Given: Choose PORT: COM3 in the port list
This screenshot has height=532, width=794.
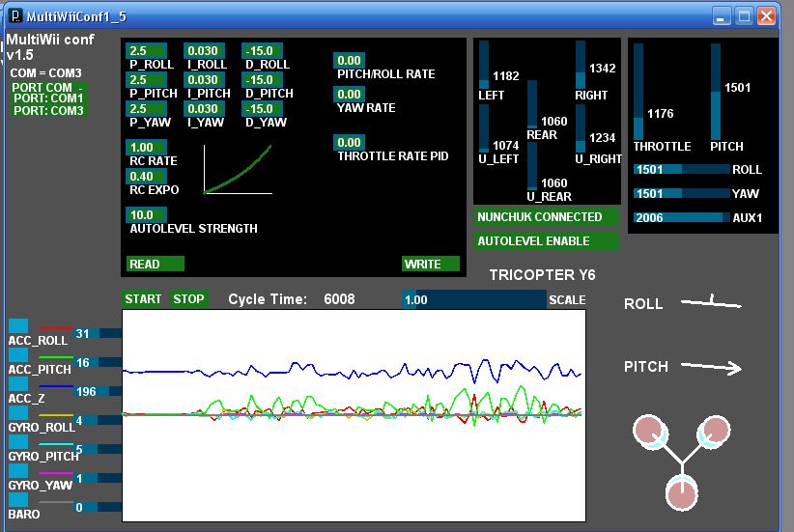Looking at the screenshot, I should (48, 111).
